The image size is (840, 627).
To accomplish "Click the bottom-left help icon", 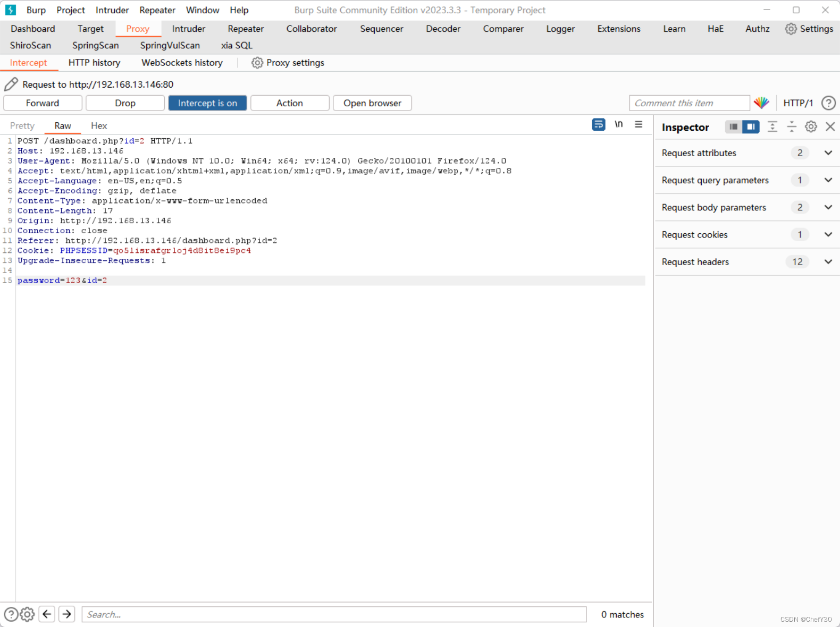I will pos(11,614).
